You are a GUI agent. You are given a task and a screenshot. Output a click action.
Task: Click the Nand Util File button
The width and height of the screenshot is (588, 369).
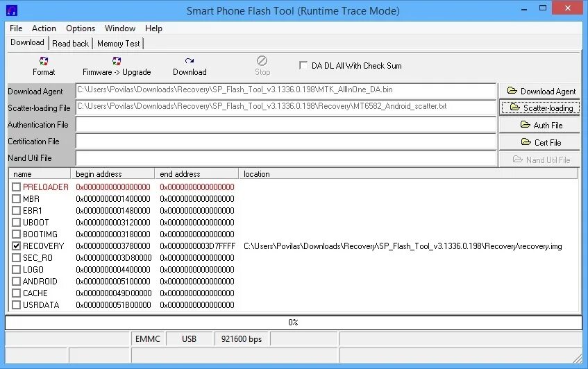coord(539,160)
